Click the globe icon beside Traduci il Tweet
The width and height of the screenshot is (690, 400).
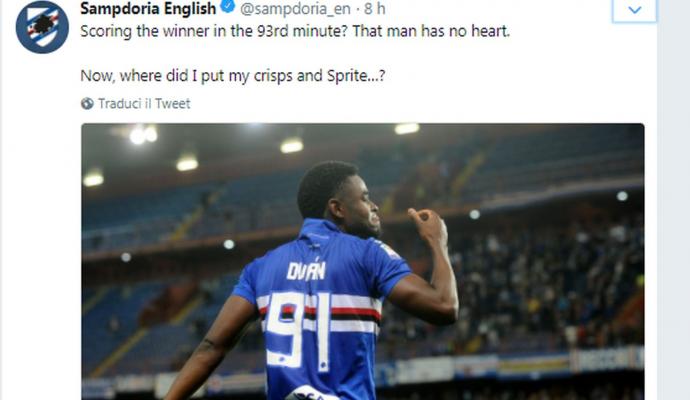pos(87,103)
